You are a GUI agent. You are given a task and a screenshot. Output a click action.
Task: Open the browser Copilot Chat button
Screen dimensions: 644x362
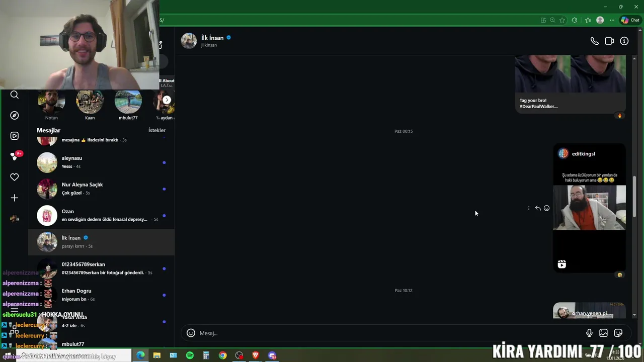click(x=630, y=20)
